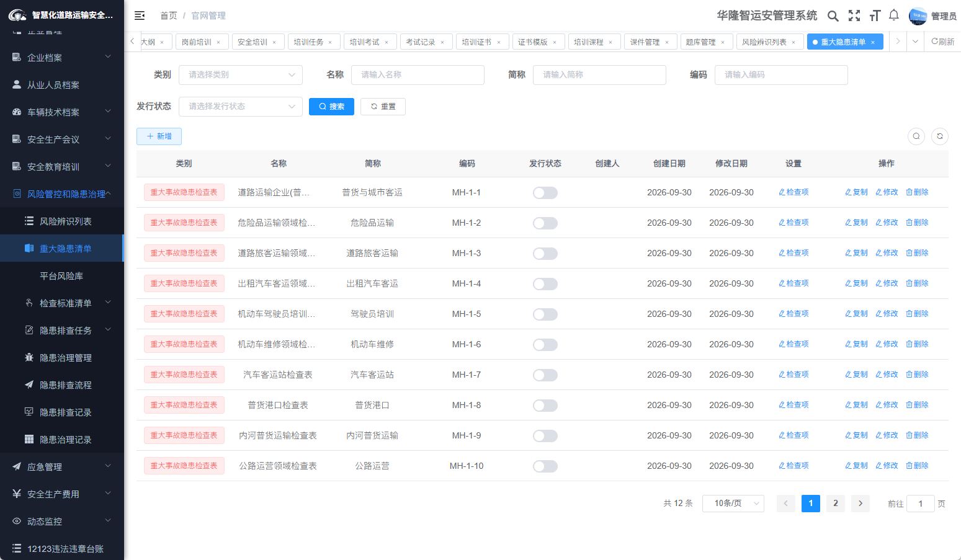961x560 pixels.
Task: Toggle 发行状态 switch for MH-1-7
Action: click(545, 375)
